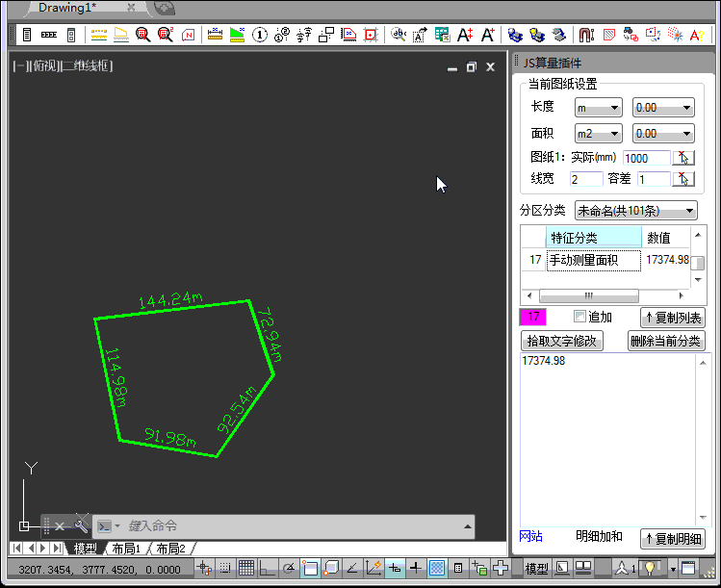
Task: Toggle grid display in status bar
Action: pos(246,569)
